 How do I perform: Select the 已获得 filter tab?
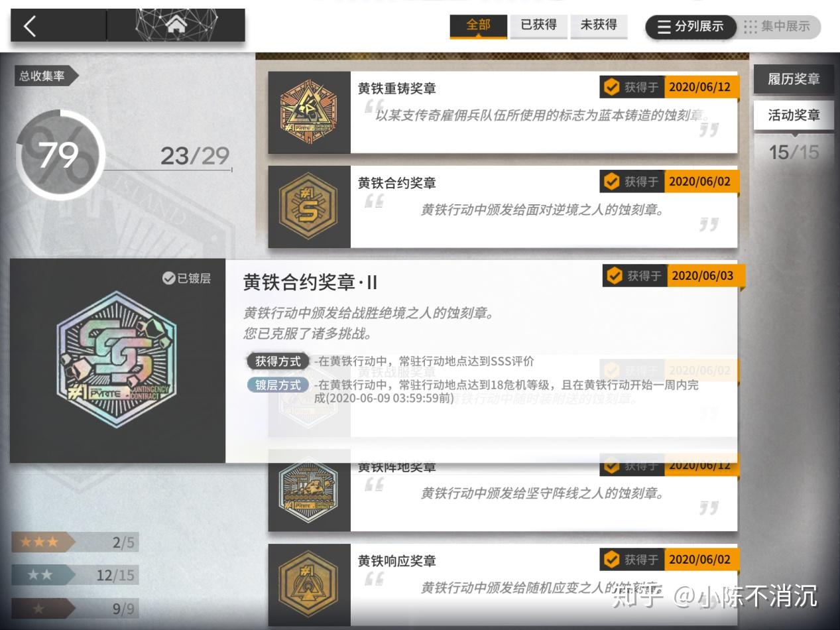tap(538, 26)
